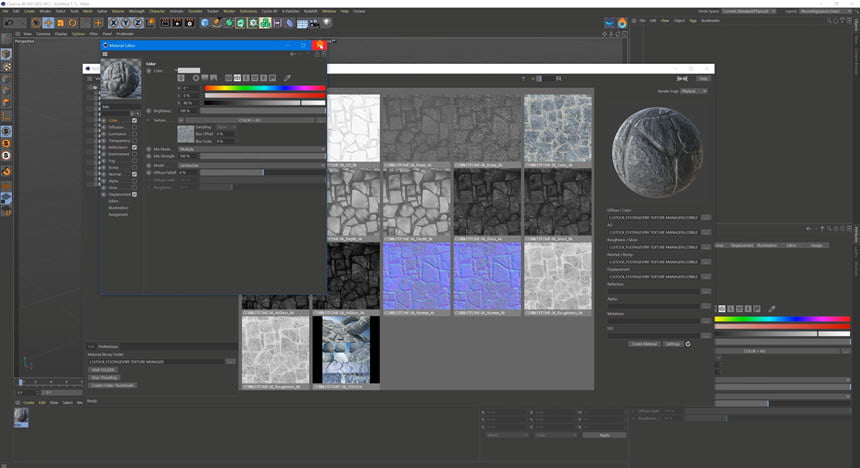The height and width of the screenshot is (468, 860).
Task: Open the Render Engine Physical dropdown
Action: 694,91
